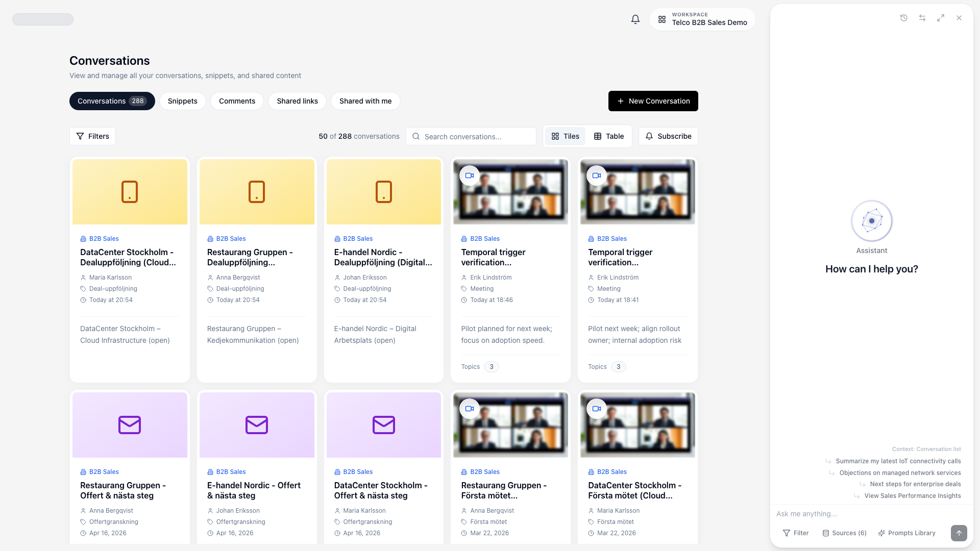The image size is (980, 551).
Task: Click the Subscribe button
Action: (x=668, y=136)
